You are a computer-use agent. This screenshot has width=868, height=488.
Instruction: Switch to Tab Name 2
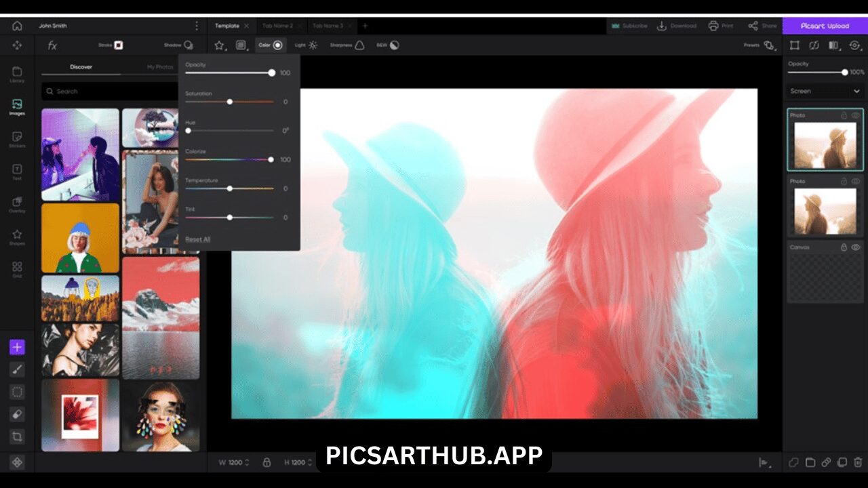277,26
